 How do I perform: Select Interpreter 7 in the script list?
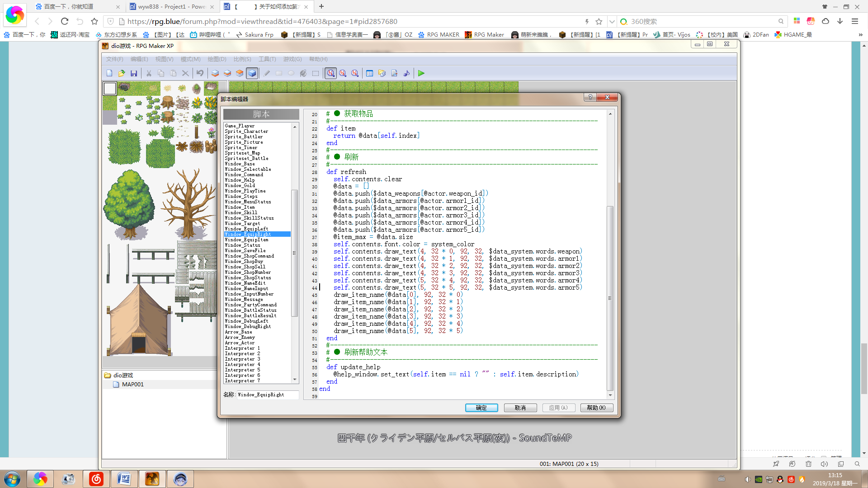pos(242,380)
